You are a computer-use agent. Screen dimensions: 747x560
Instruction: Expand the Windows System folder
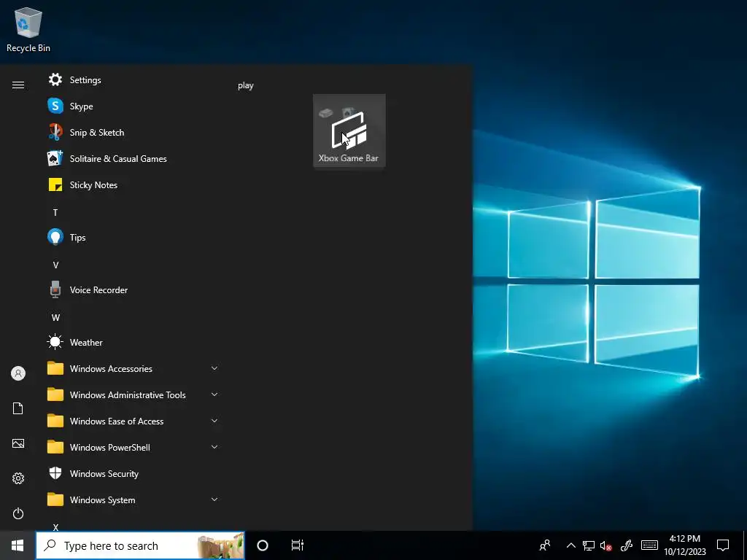click(133, 499)
